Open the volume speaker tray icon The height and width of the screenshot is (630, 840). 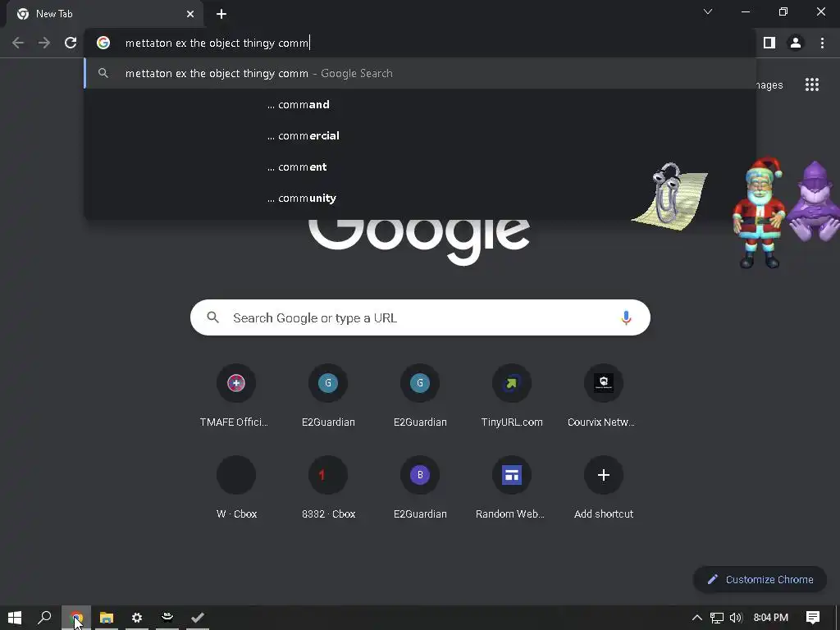[736, 618]
